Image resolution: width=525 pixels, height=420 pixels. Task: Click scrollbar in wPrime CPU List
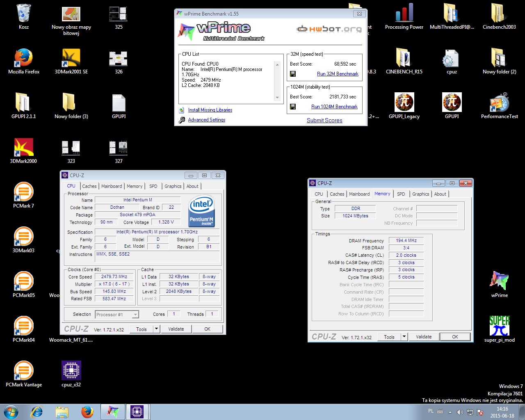pos(277,81)
